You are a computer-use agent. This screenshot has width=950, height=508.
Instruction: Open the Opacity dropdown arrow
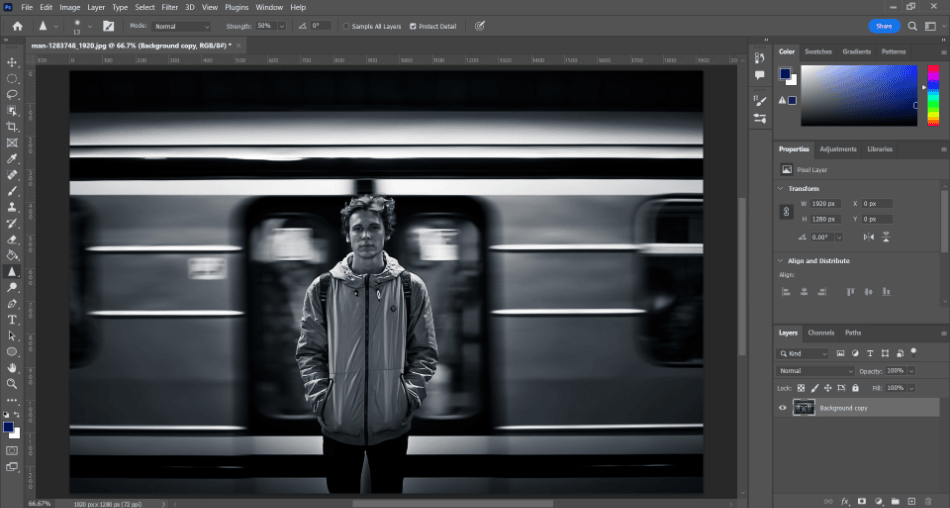(x=911, y=371)
